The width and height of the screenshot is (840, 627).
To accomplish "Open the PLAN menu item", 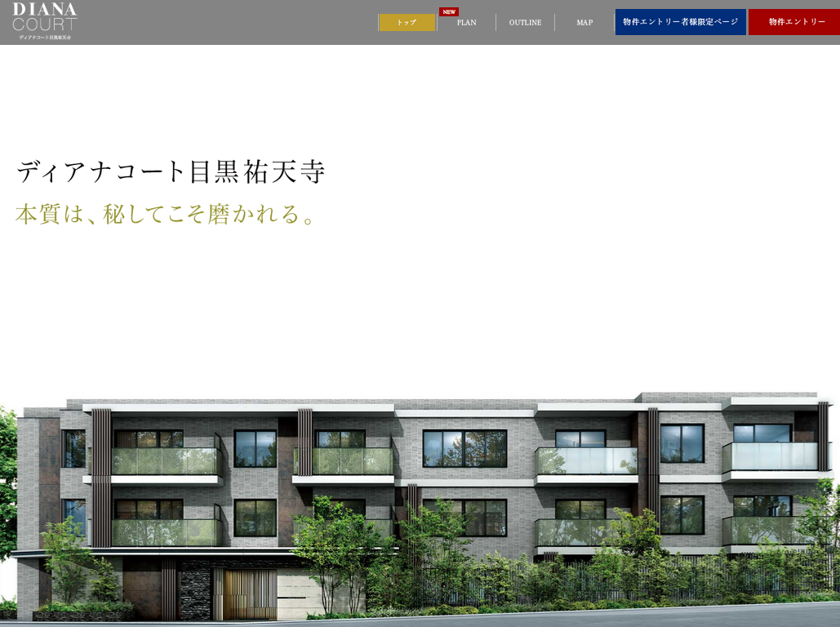I will [x=466, y=23].
